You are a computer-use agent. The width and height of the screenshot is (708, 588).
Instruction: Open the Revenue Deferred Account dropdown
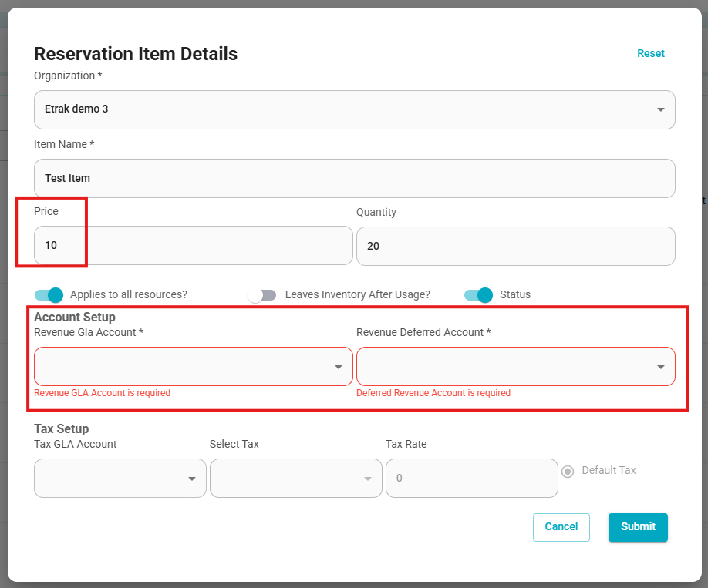tap(516, 366)
